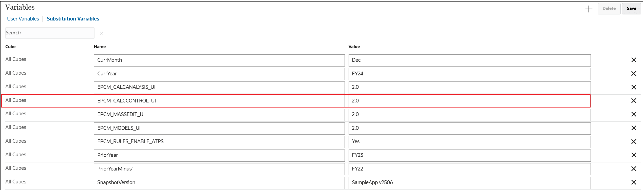Switch to the User Variables tab
The image size is (644, 191).
point(23,19)
